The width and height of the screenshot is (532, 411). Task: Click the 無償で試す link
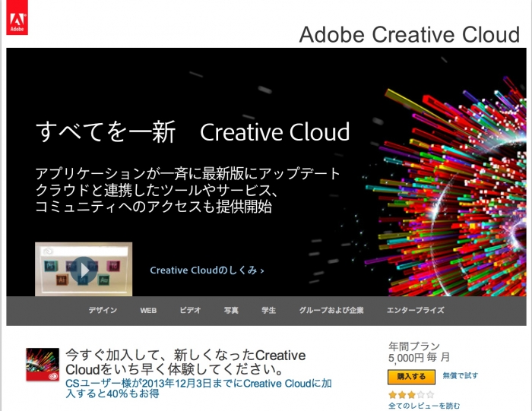pos(461,376)
